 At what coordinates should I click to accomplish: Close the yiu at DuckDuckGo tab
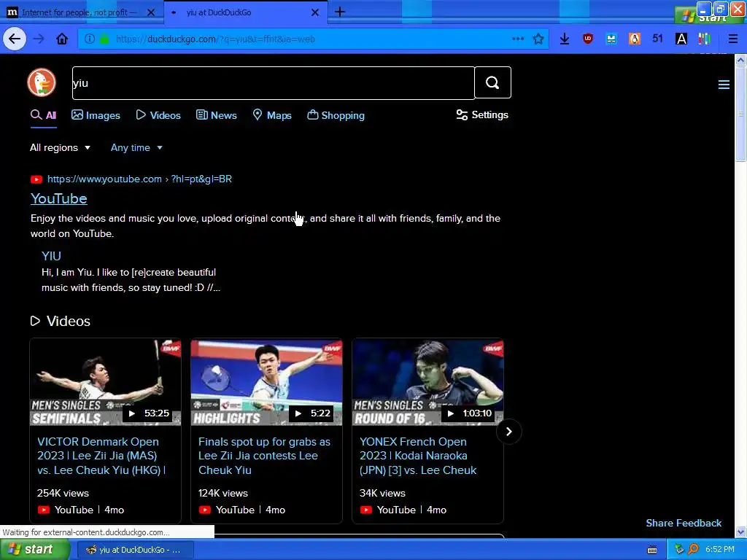315,12
